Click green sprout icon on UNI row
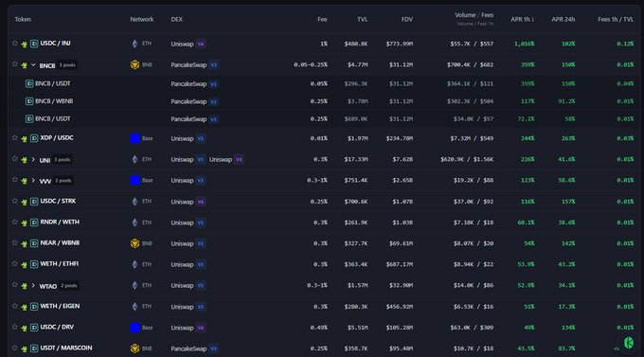This screenshot has width=644, height=357. click(25, 160)
